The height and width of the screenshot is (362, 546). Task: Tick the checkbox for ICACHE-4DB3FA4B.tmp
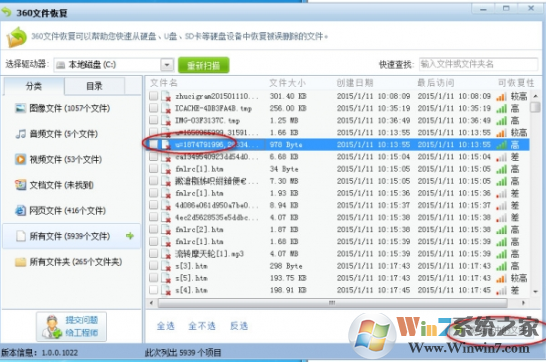pyautogui.click(x=154, y=108)
